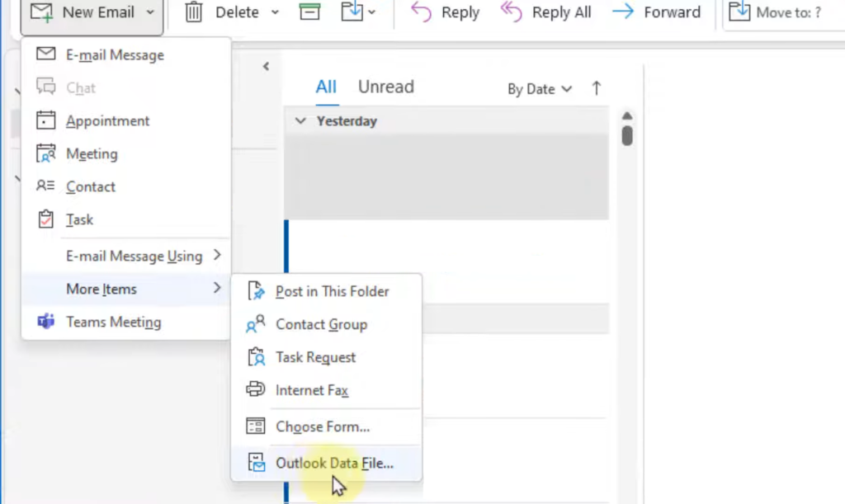Click the Outlook Data File icon

[257, 462]
